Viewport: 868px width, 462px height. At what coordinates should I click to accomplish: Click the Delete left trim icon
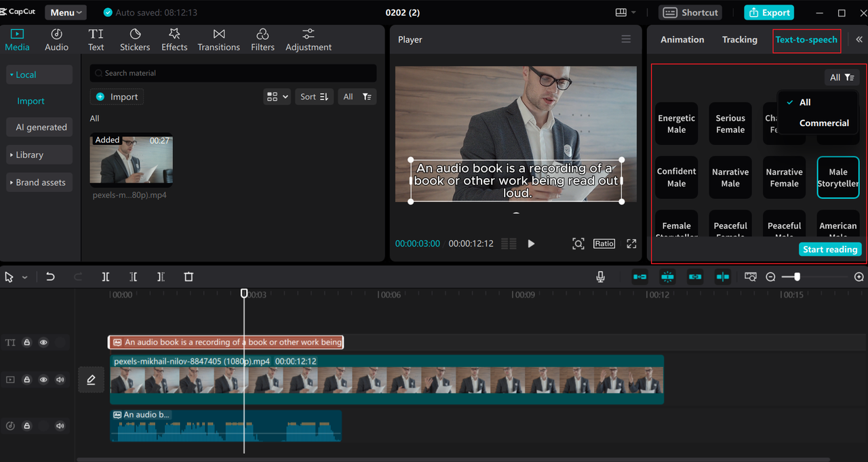[133, 276]
